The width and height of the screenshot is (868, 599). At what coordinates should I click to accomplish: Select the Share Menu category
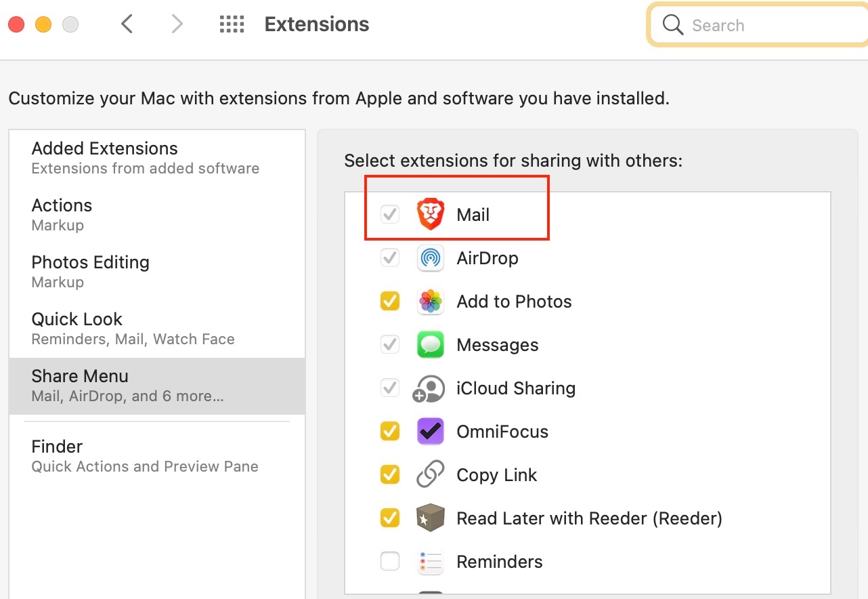pos(157,386)
